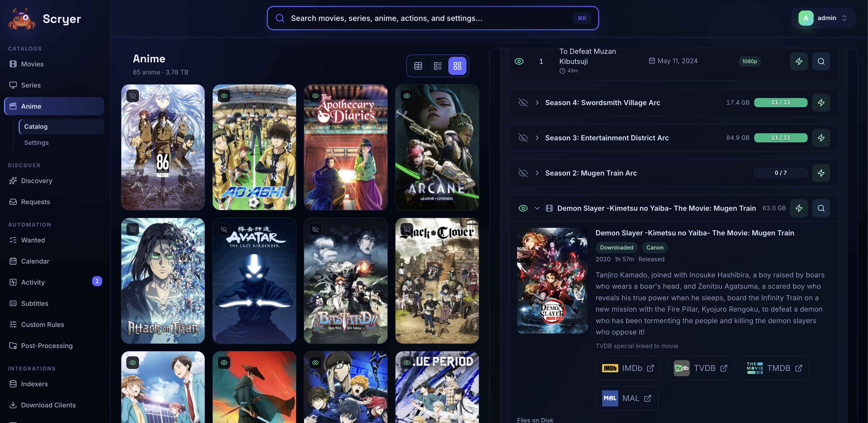868x423 pixels.
Task: Select the poster grid view
Action: coord(457,66)
